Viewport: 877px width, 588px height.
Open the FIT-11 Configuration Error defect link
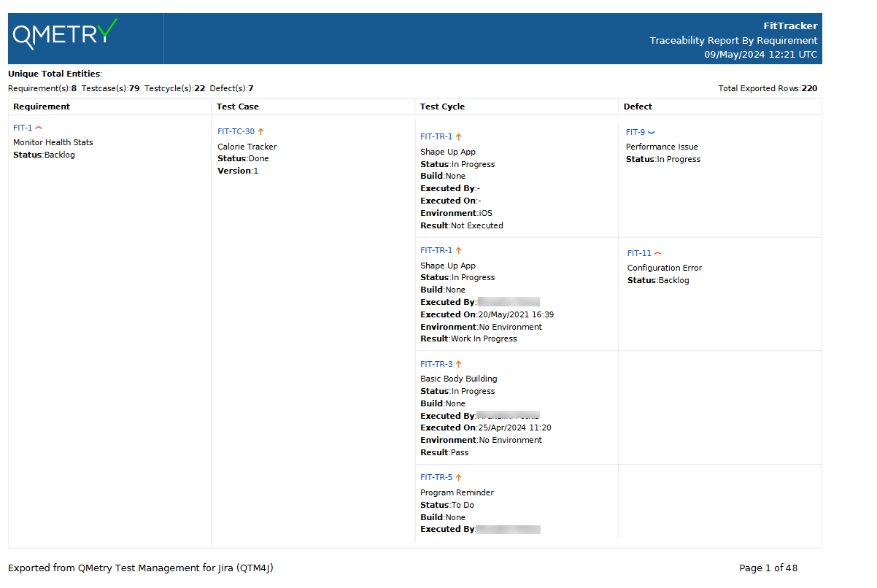pos(639,253)
